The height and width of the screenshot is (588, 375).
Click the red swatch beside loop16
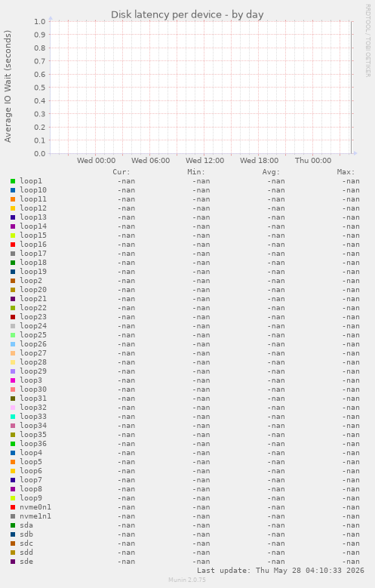tap(13, 245)
